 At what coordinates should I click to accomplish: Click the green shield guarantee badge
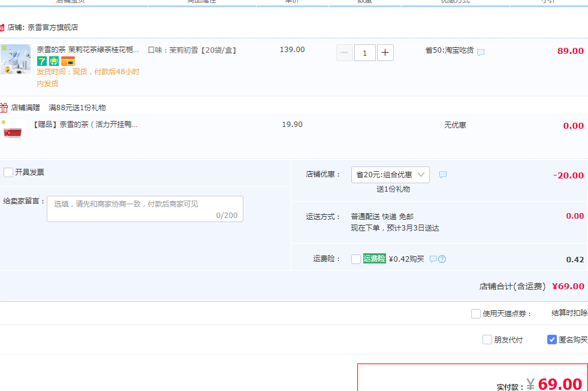[54, 61]
